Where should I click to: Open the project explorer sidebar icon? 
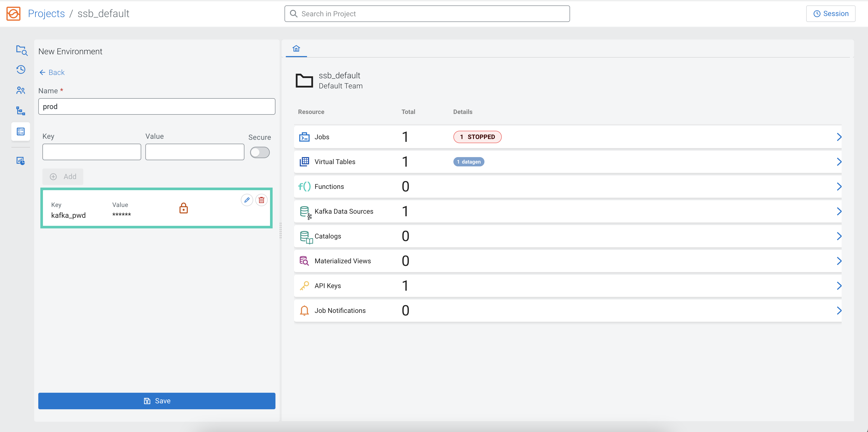21,50
